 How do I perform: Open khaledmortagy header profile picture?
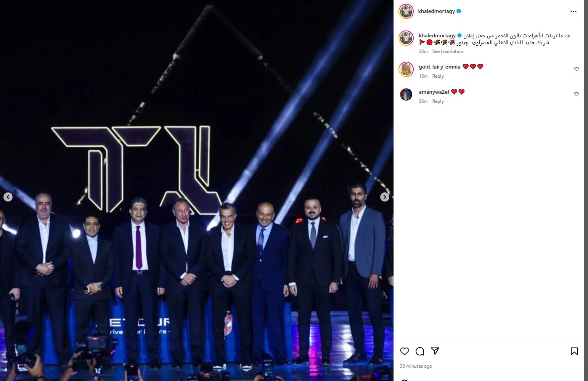tap(406, 11)
